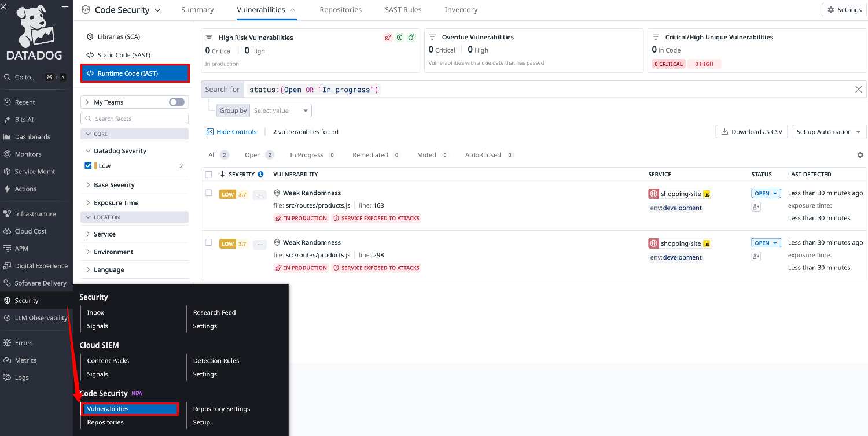868x436 pixels.
Task: Open table column settings gear icon
Action: click(860, 155)
